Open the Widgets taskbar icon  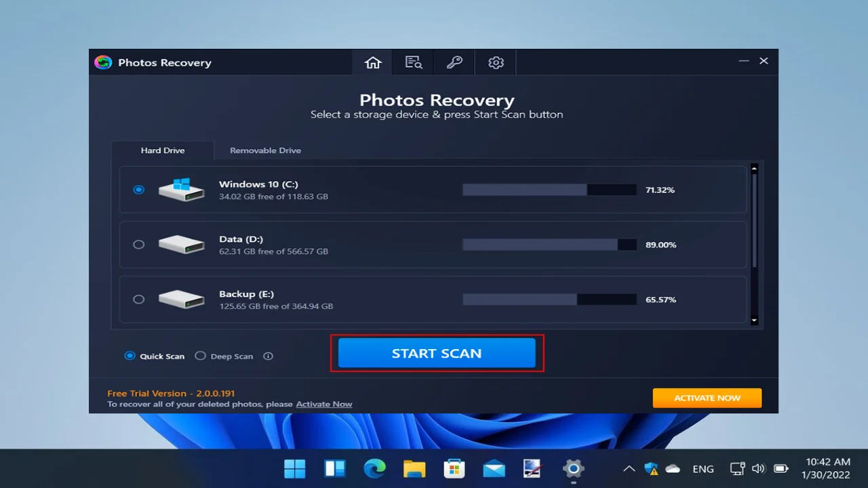335,468
